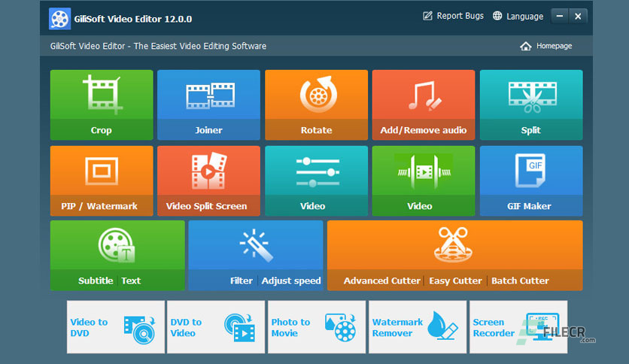629x364 pixels.
Task: Launch Advanced Cutter
Action: coord(382,281)
